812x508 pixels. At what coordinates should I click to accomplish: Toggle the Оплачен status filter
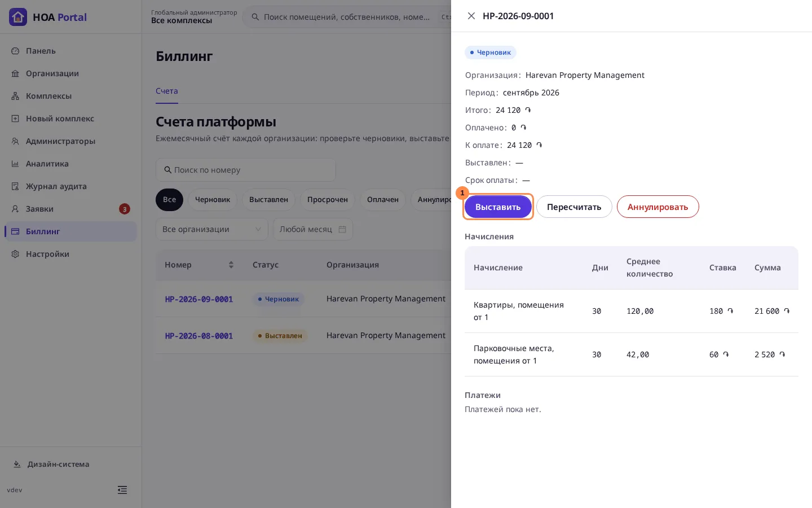pos(383,200)
